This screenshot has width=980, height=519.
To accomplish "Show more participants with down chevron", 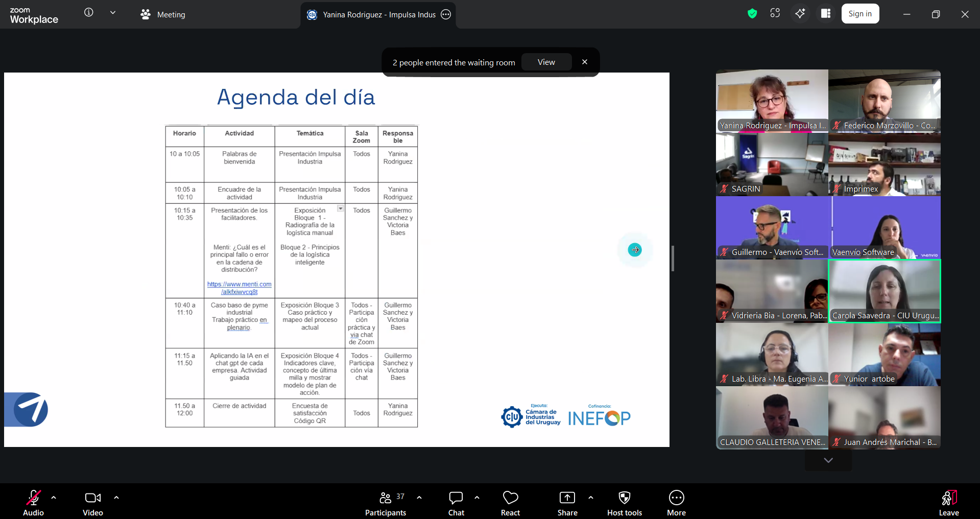I will (x=828, y=460).
